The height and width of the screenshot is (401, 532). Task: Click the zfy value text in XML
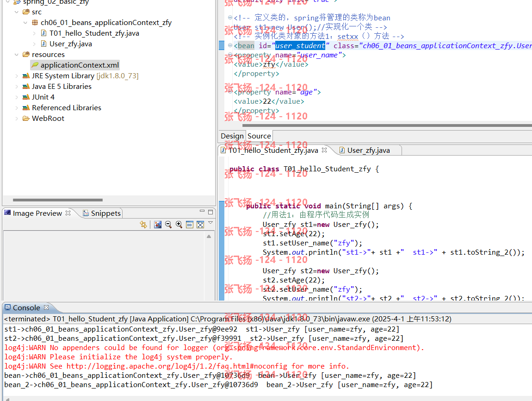tap(269, 64)
